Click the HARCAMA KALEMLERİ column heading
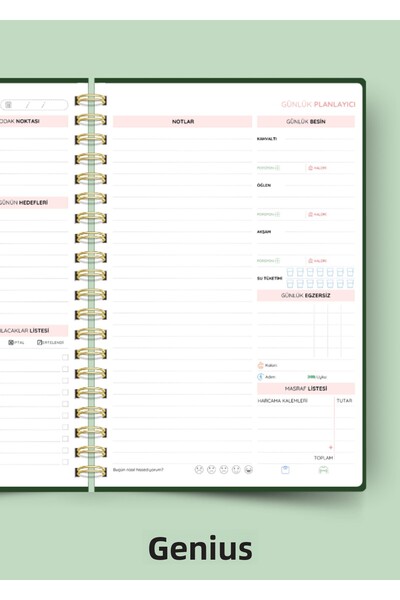Screen dimensions: 400x600 [x=282, y=401]
